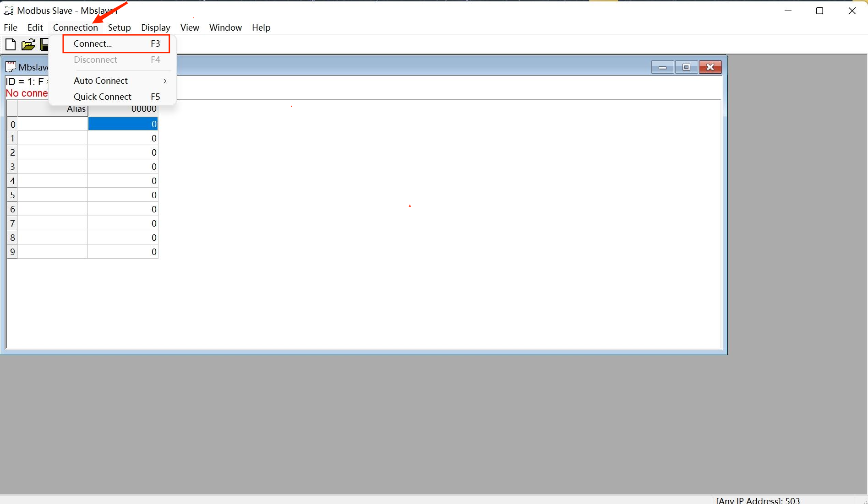Image resolution: width=868 pixels, height=504 pixels.
Task: Click the Alias cell in row 5
Action: 53,195
